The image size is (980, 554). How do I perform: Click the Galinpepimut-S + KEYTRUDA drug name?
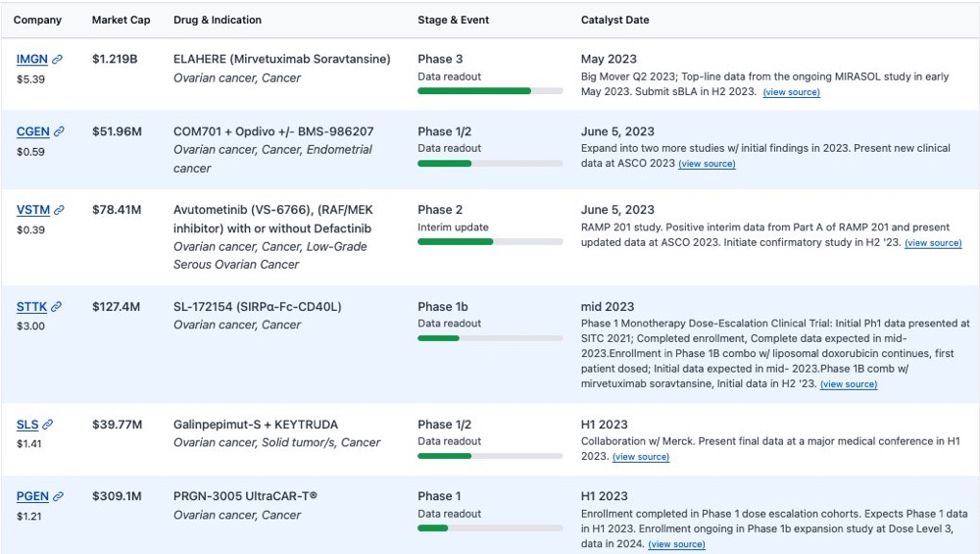256,425
